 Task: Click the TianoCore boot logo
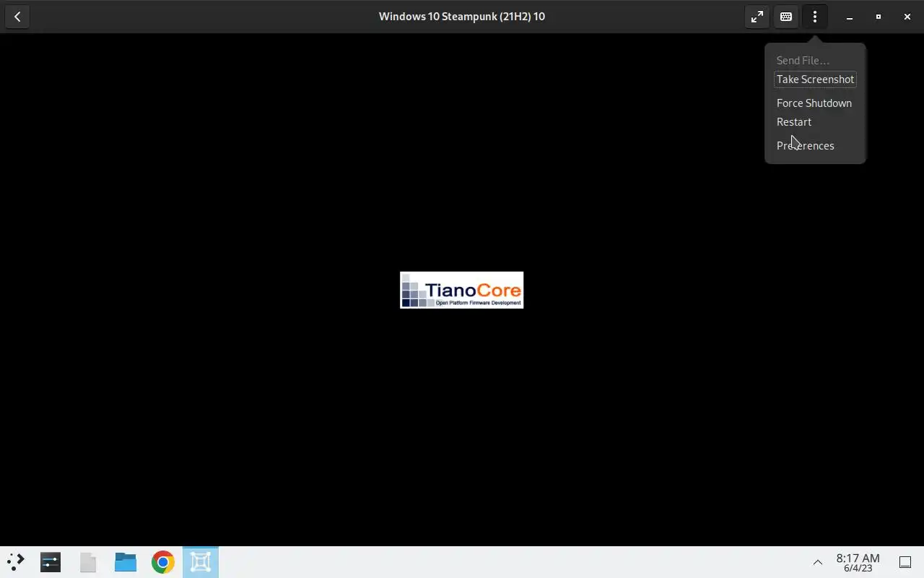pyautogui.click(x=462, y=290)
